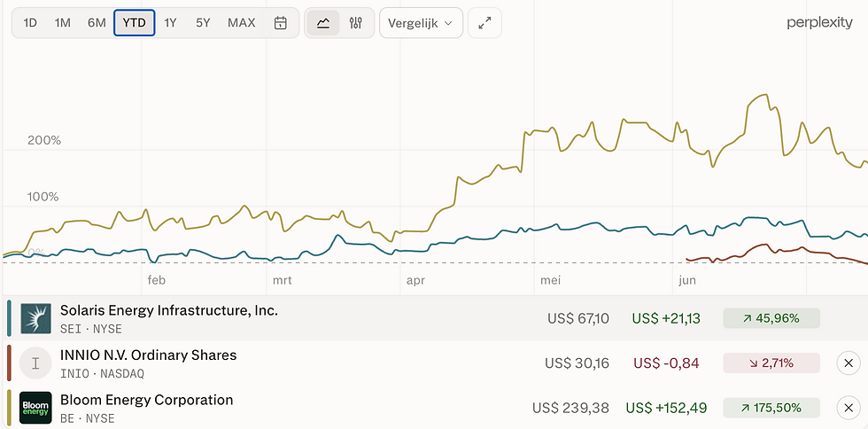Show the MAX time range
Screen dimensions: 868x429
coord(242,23)
